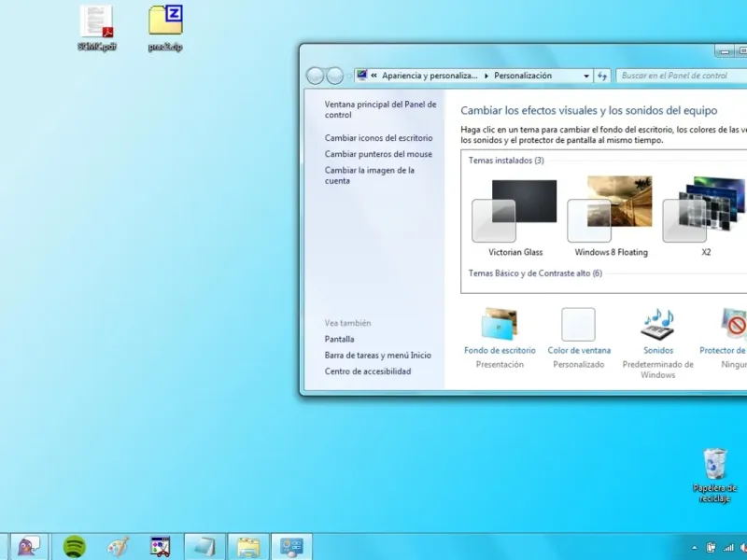Select the X2 theme
Screen dimensions: 747x560
[706, 217]
